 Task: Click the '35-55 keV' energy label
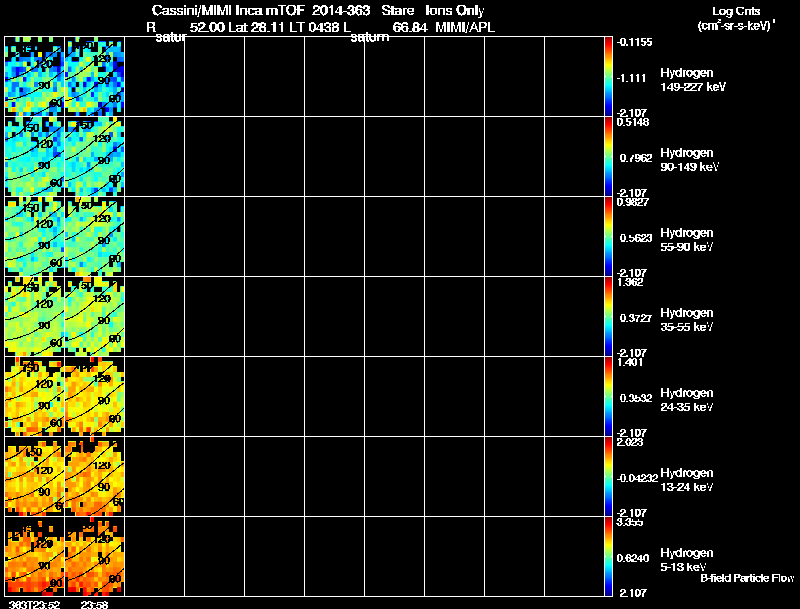tap(686, 327)
